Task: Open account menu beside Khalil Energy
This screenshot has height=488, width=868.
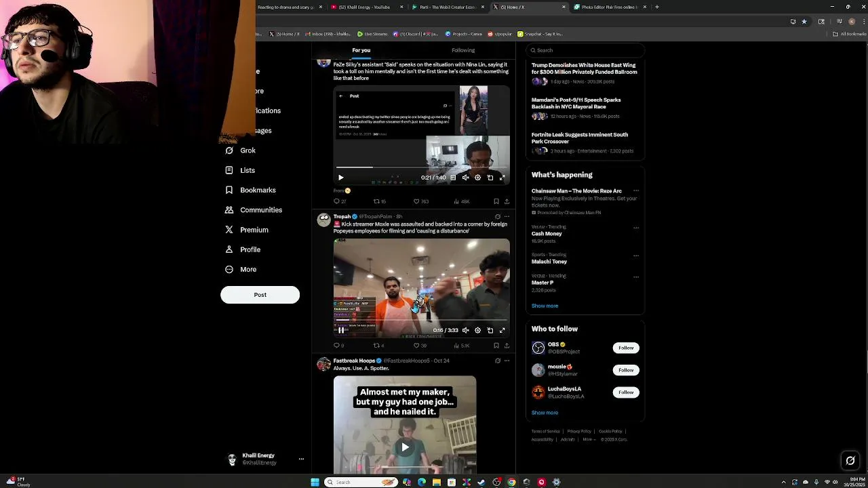Action: pyautogui.click(x=301, y=459)
